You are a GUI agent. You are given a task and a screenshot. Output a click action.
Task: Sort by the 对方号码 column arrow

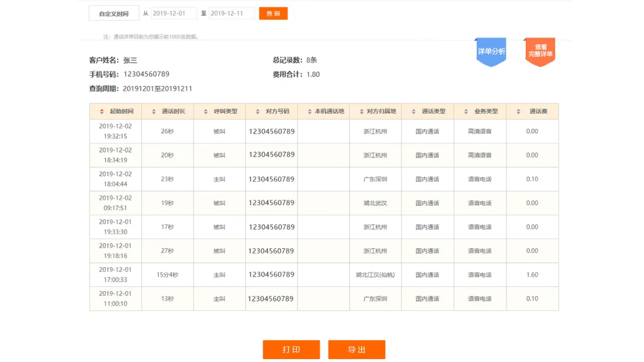258,112
